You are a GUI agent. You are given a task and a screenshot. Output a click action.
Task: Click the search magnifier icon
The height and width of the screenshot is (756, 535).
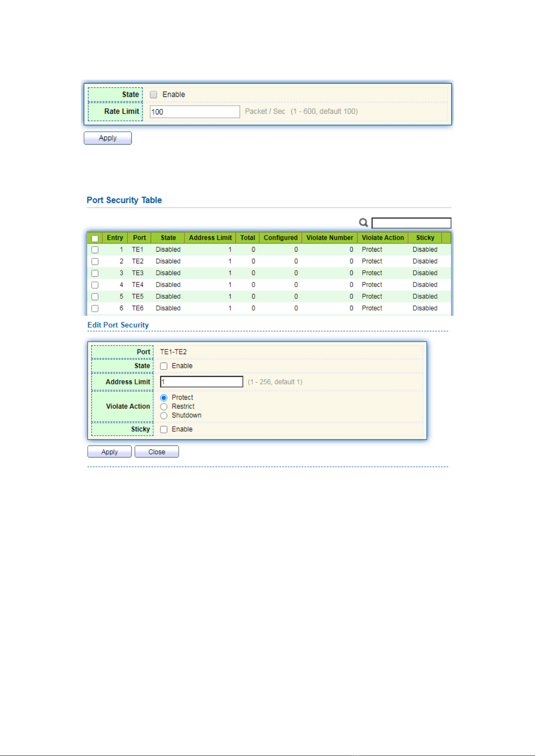[x=363, y=223]
